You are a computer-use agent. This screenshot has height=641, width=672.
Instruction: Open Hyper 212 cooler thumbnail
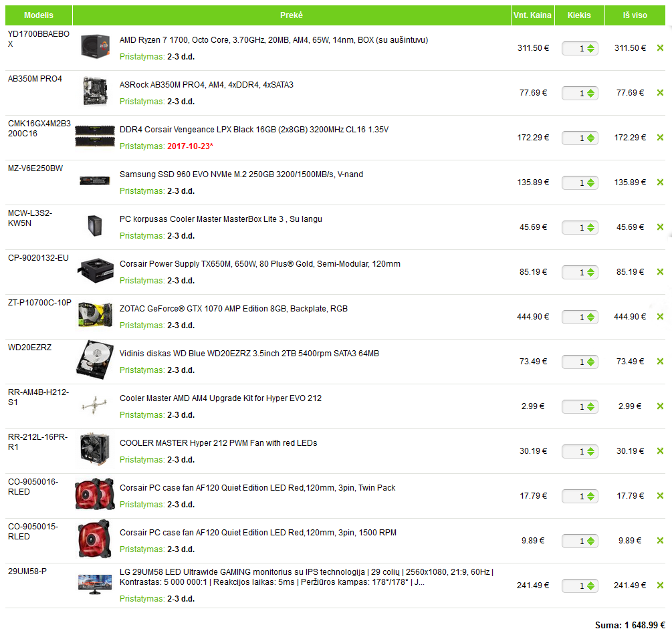(95, 449)
